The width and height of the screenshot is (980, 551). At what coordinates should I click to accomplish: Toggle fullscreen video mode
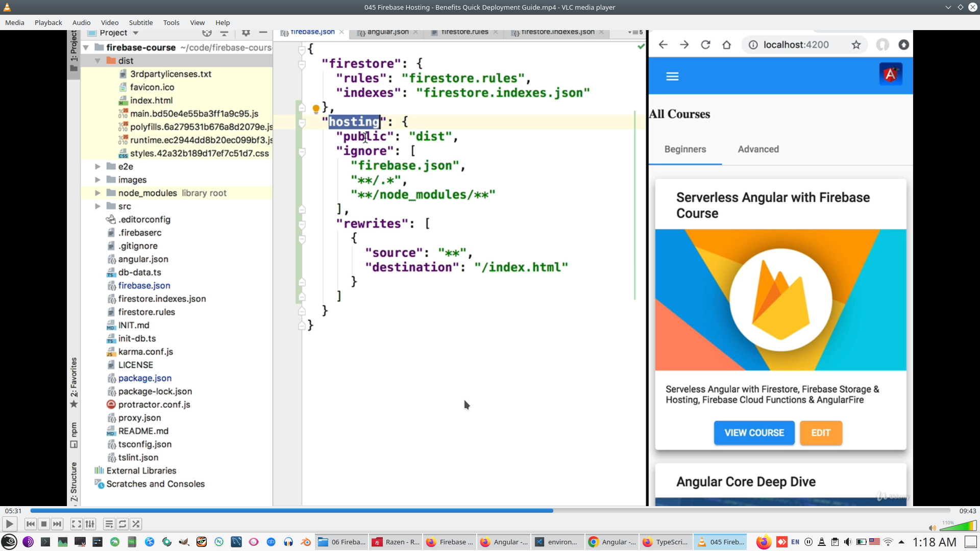[x=76, y=524]
